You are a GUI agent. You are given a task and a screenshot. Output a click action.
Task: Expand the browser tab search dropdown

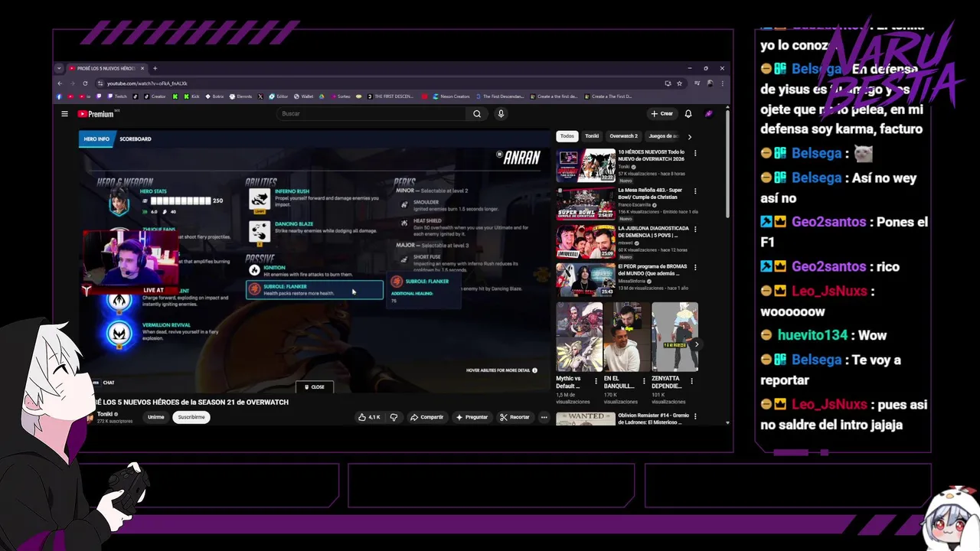[x=59, y=68]
